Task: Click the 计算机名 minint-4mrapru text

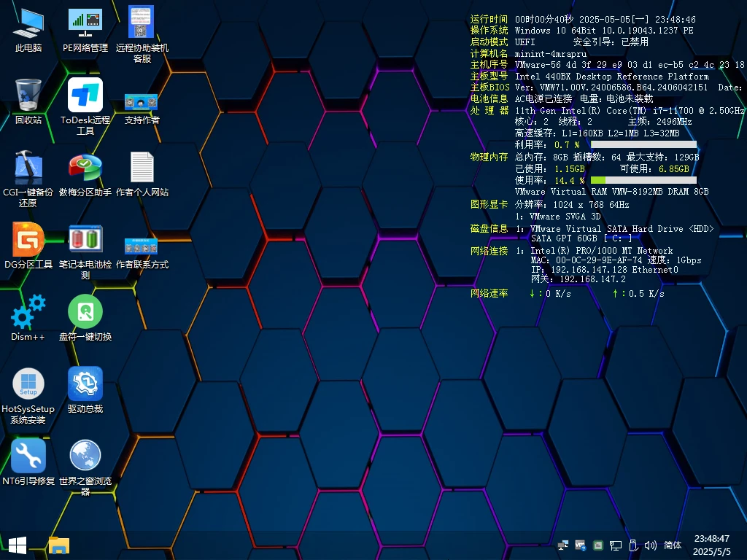Action: 528,53
